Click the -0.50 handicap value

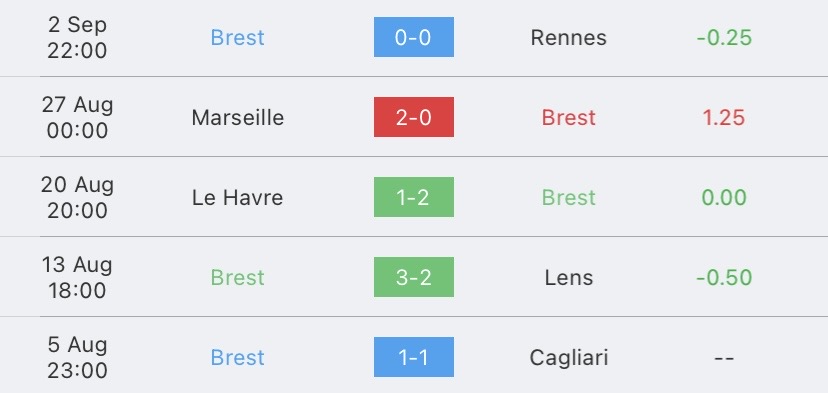tap(724, 277)
